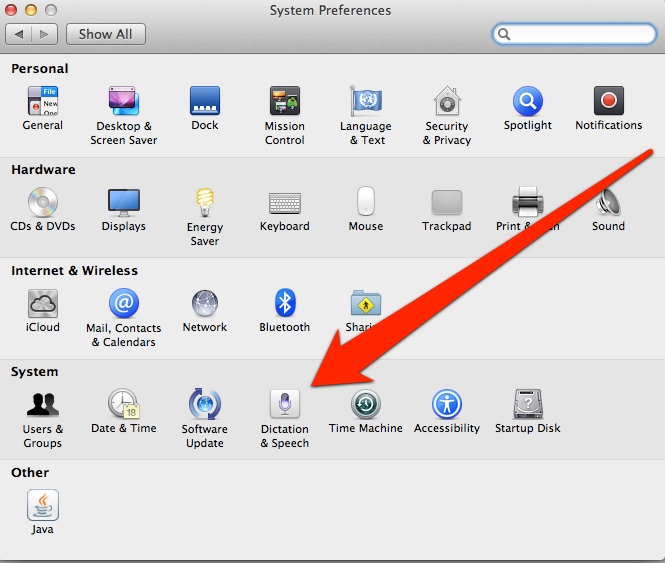Open the Sharing folder icon
This screenshot has height=563, width=665.
[366, 303]
